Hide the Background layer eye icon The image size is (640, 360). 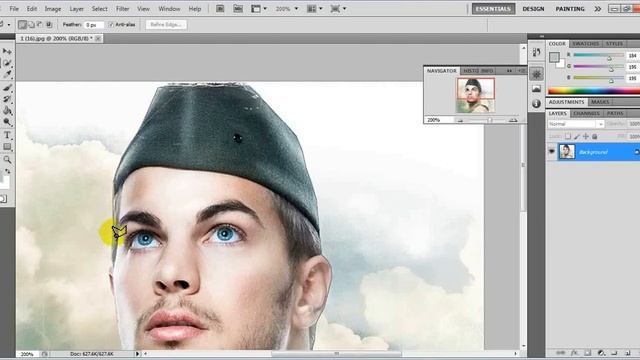click(x=551, y=152)
